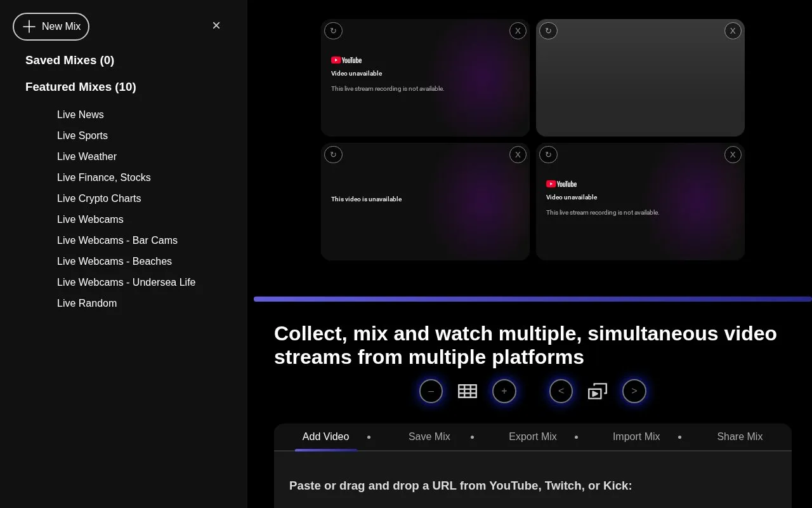This screenshot has height=508, width=812.
Task: Click the grid layout icon
Action: point(468,391)
